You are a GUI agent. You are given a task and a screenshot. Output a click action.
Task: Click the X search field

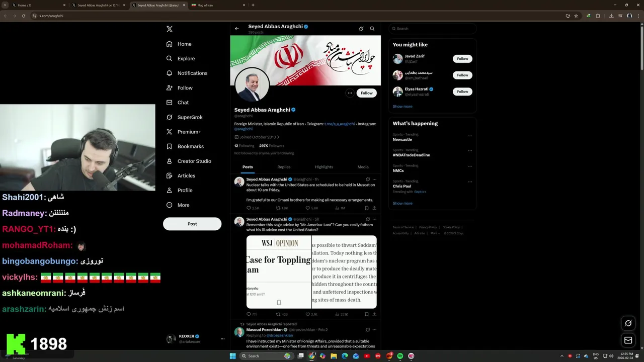click(x=432, y=29)
